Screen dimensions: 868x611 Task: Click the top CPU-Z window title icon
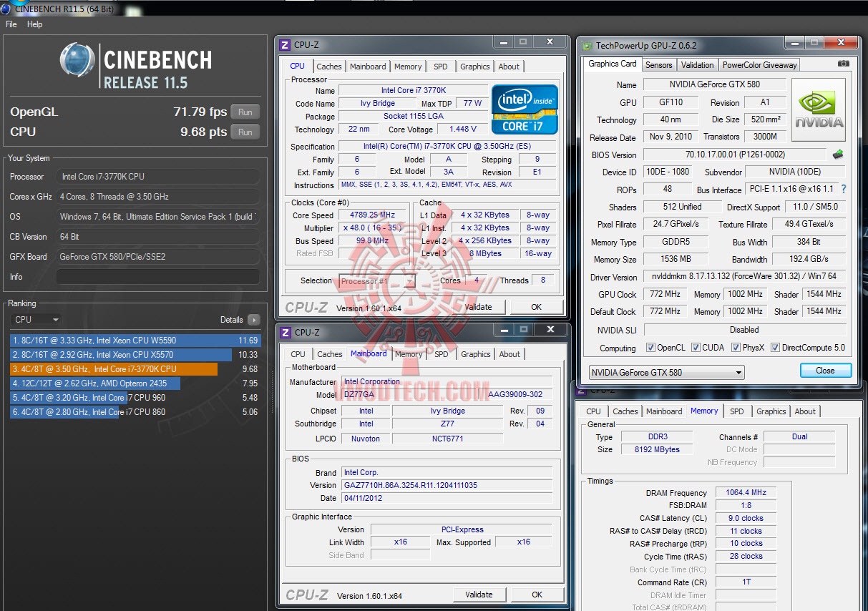click(285, 44)
